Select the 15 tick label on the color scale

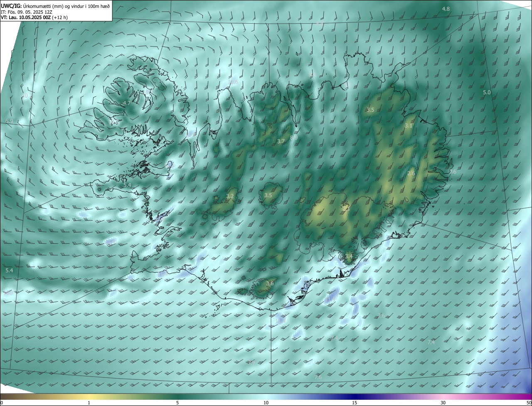(355, 403)
